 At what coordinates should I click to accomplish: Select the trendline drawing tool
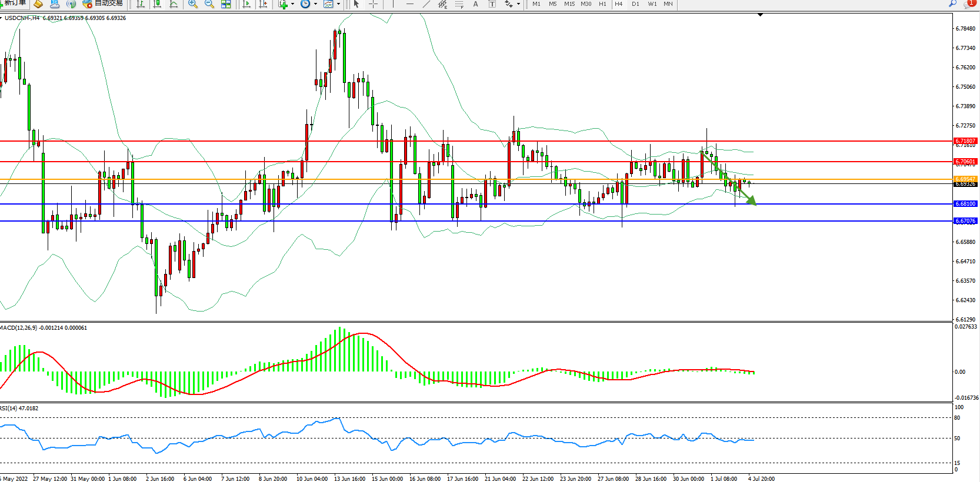[426, 4]
